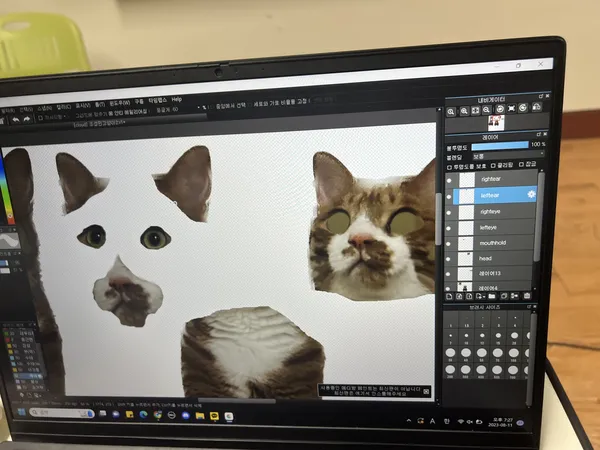Open the 툴(T) menu
This screenshot has width=600, height=450.
[100, 104]
